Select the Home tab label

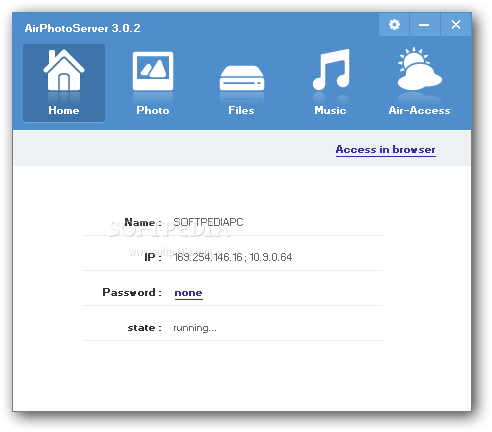pos(64,110)
